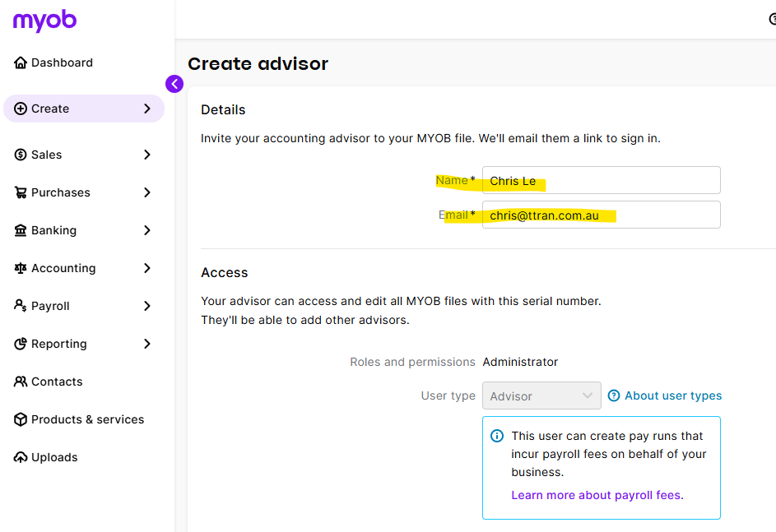Image resolution: width=776 pixels, height=532 pixels.
Task: Click the info icon in payroll fees notice
Action: point(497,436)
